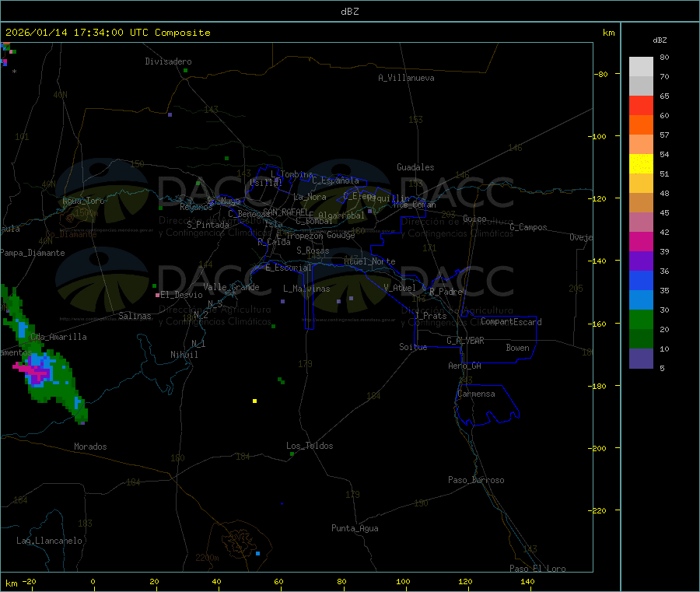Click the yellow 51-54 dBZ legend swatch

point(641,164)
